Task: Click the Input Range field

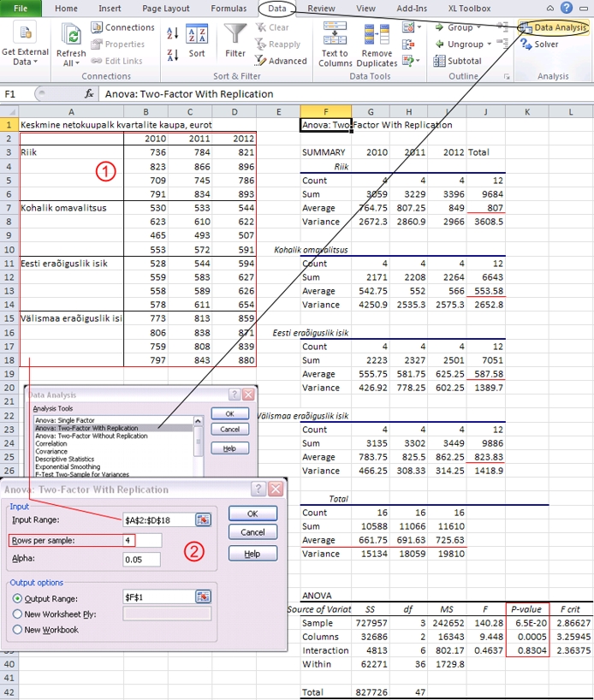Action: [x=158, y=519]
